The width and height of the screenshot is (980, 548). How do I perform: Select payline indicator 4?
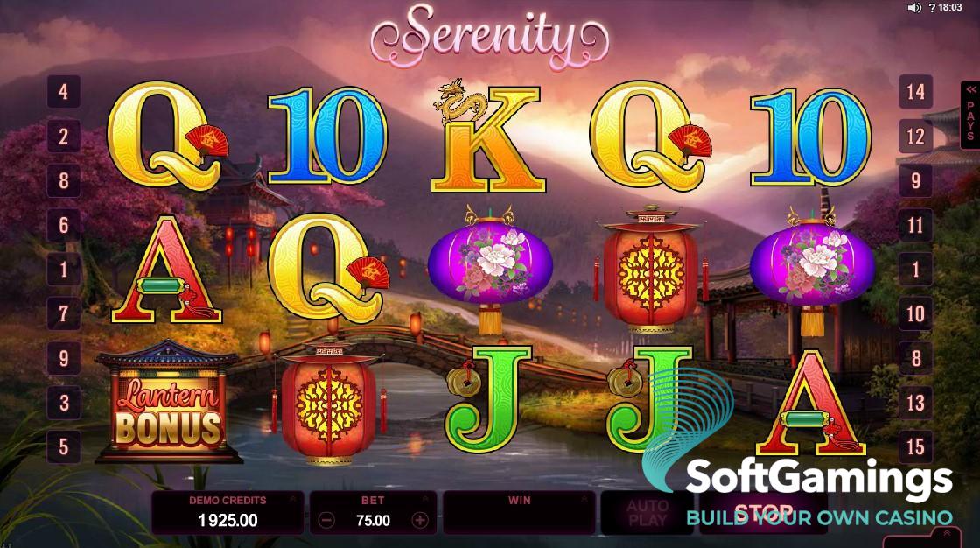click(x=64, y=92)
